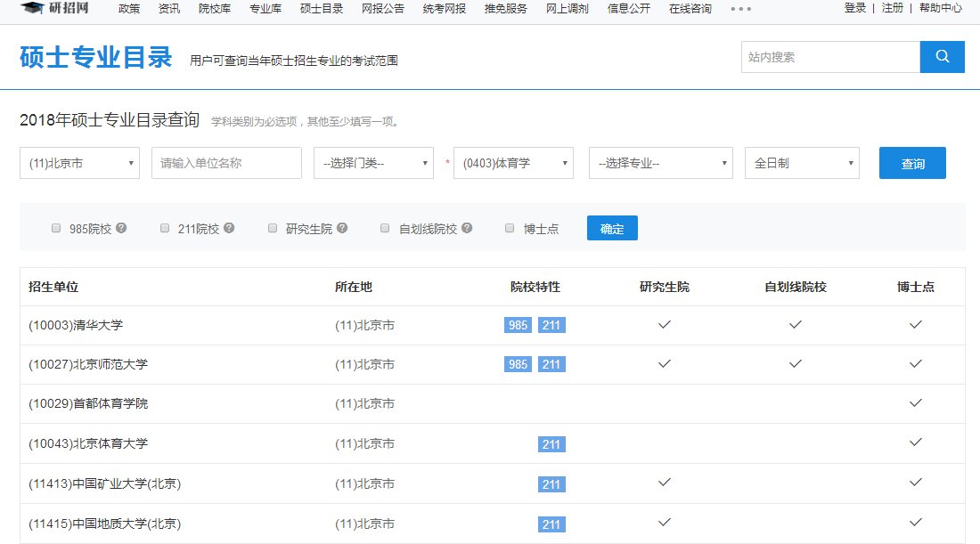Click the 站内搜索 search input field
The height and width of the screenshot is (544, 980).
829,56
